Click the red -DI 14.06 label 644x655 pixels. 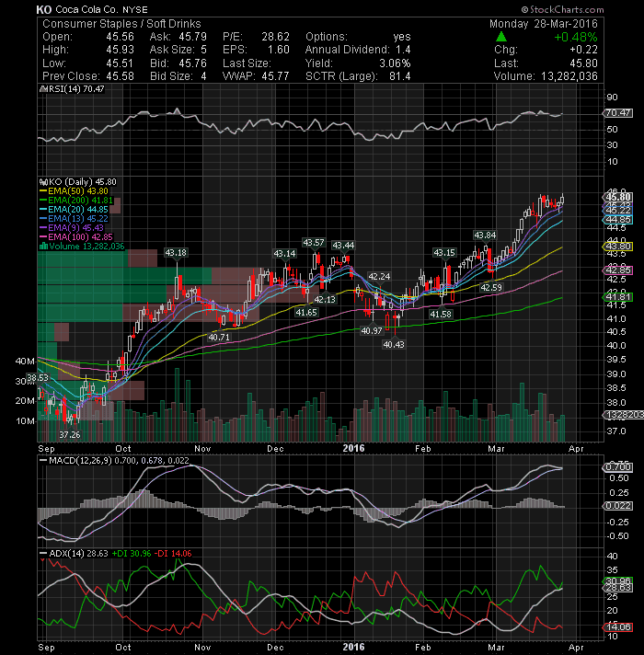coord(173,554)
